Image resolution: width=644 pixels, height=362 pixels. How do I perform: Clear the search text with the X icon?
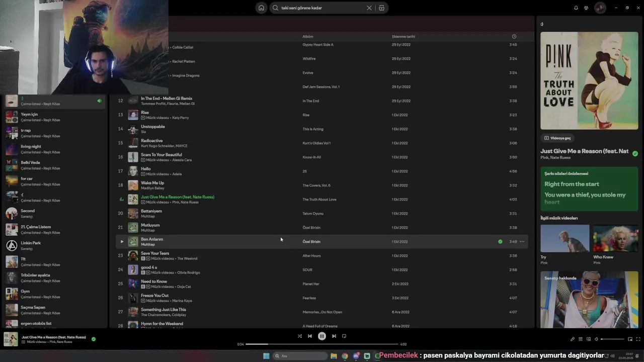(369, 8)
